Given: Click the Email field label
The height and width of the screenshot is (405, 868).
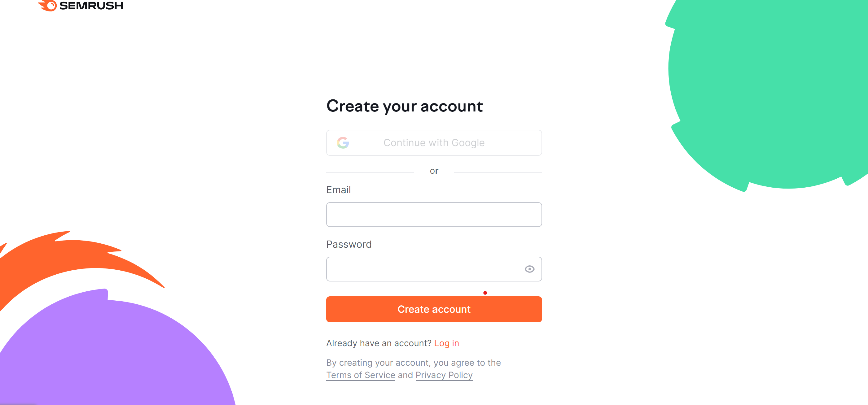Looking at the screenshot, I should pyautogui.click(x=338, y=190).
